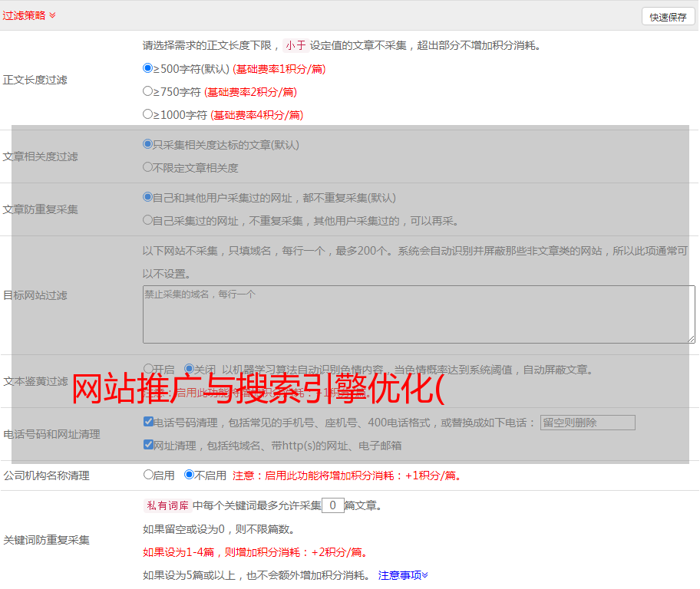The image size is (700, 589).
Task: Toggle the 电话号码清理 checkbox
Action: point(148,422)
